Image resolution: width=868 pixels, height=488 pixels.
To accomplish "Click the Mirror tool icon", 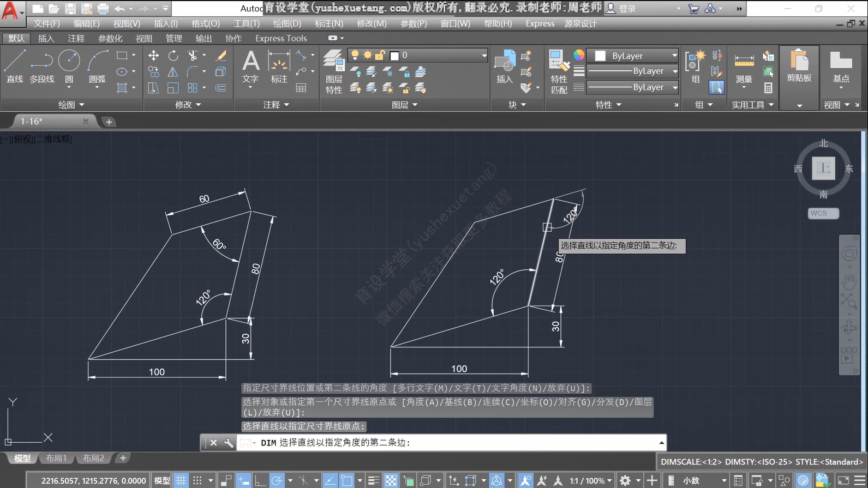I will (173, 72).
